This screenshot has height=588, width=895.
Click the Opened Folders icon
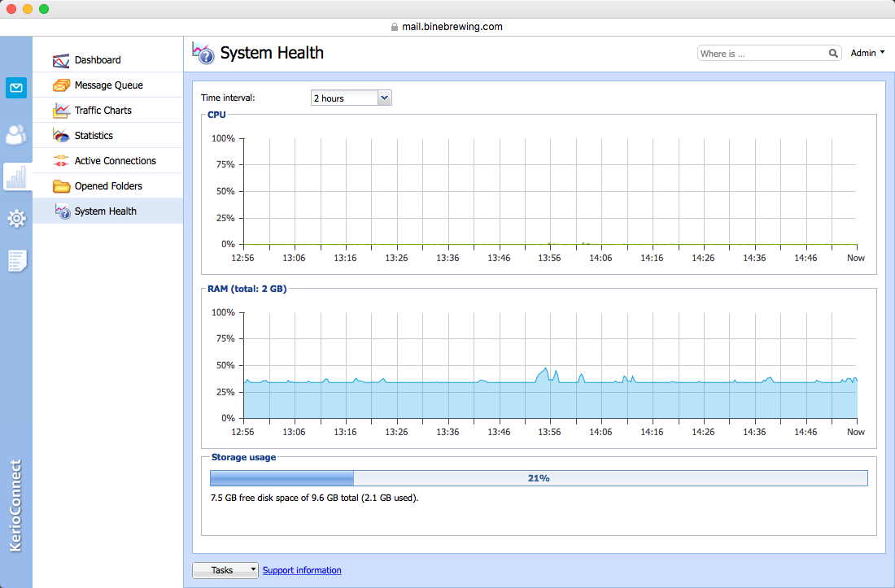61,186
